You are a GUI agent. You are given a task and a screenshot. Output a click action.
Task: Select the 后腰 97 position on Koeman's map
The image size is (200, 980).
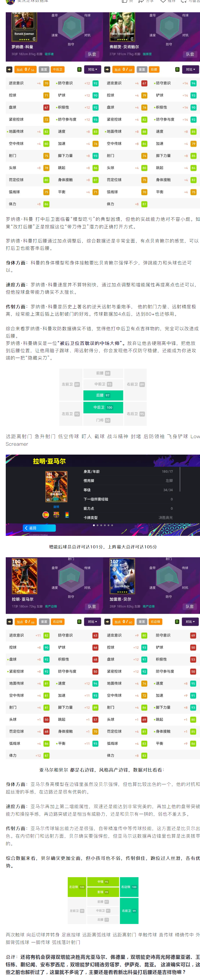[103, 395]
